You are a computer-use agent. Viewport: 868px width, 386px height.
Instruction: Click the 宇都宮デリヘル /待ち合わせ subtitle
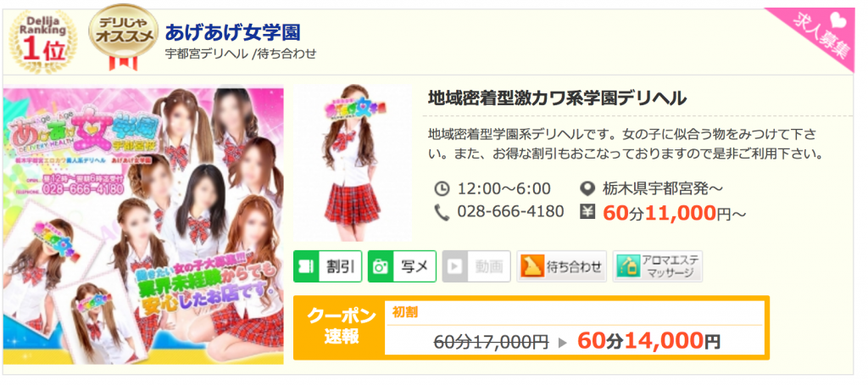point(241,54)
